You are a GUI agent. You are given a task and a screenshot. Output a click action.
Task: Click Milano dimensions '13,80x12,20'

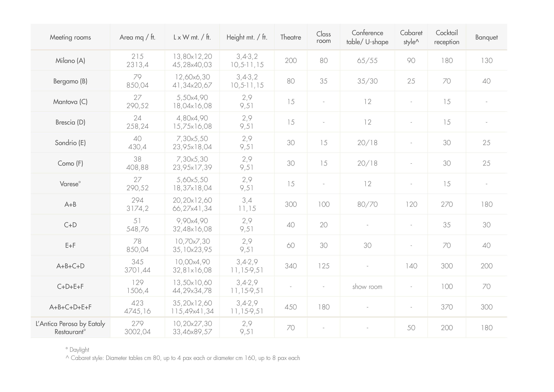pos(192,56)
